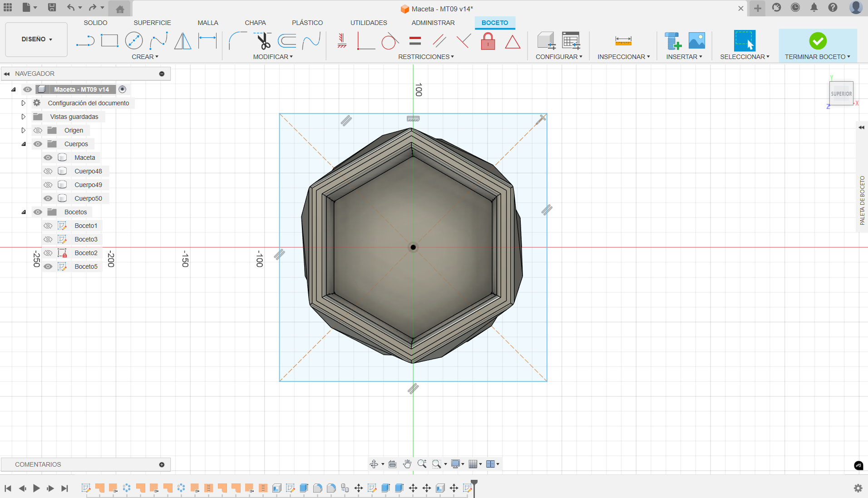Toggle visibility of Cuerpo50
The height and width of the screenshot is (498, 868).
[48, 198]
